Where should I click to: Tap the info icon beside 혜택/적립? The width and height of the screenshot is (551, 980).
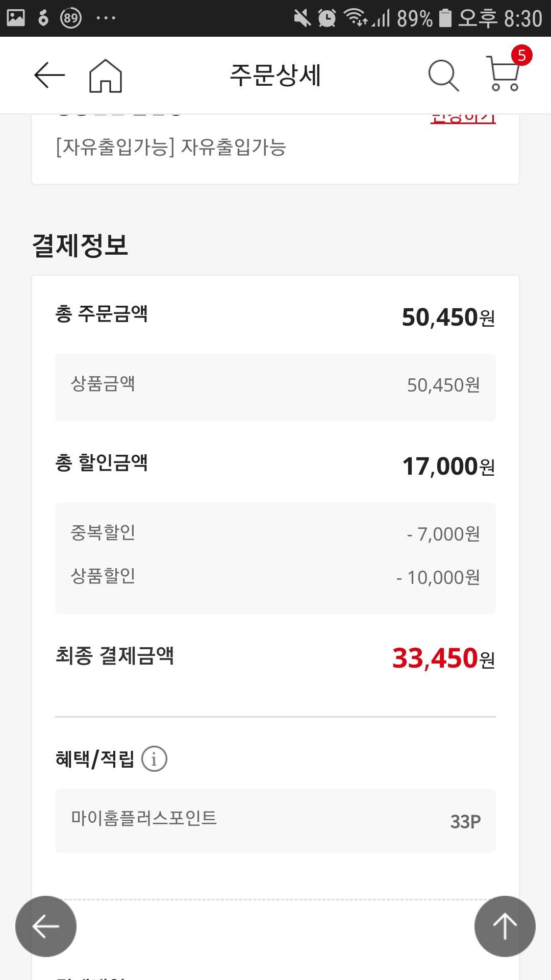[154, 758]
